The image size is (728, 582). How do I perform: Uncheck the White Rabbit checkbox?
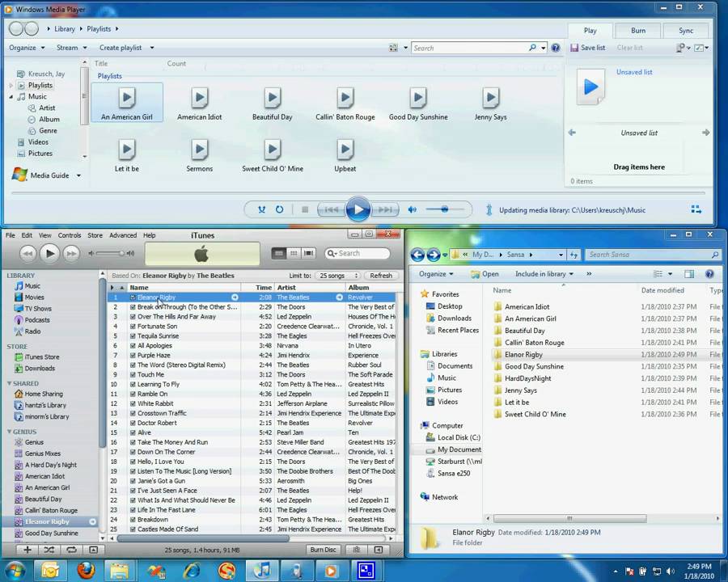point(133,404)
